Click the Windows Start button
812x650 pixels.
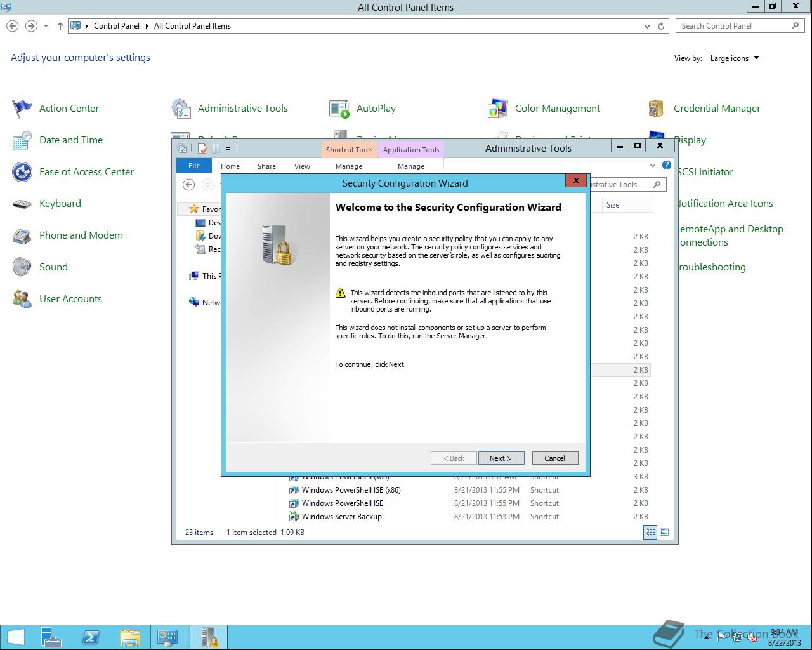tap(15, 637)
